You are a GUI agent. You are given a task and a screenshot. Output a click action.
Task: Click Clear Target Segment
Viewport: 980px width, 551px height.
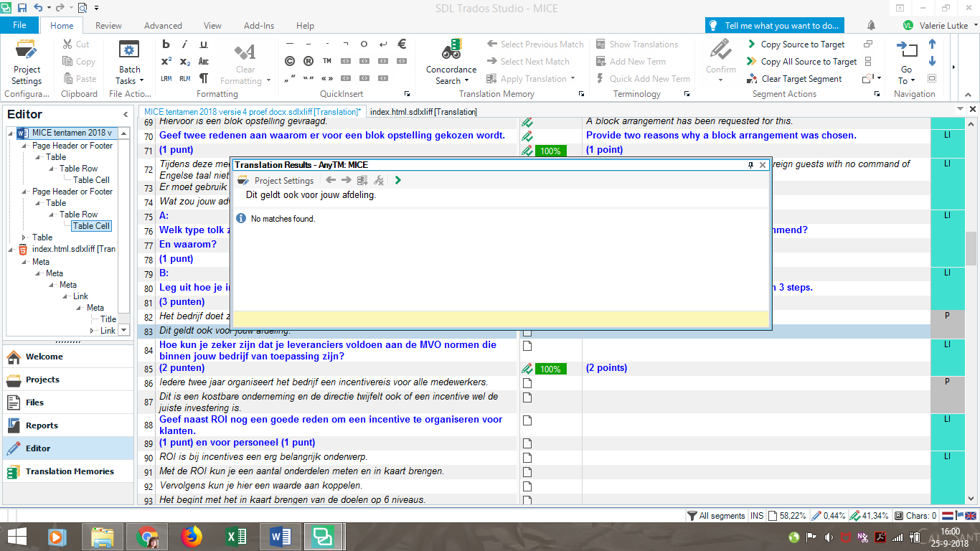[x=794, y=79]
